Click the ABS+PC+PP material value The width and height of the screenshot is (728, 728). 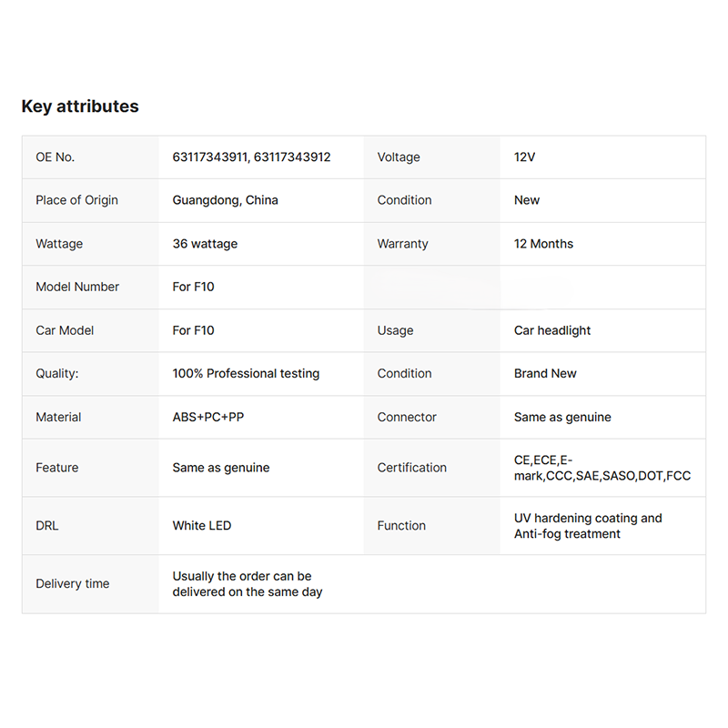(x=208, y=417)
